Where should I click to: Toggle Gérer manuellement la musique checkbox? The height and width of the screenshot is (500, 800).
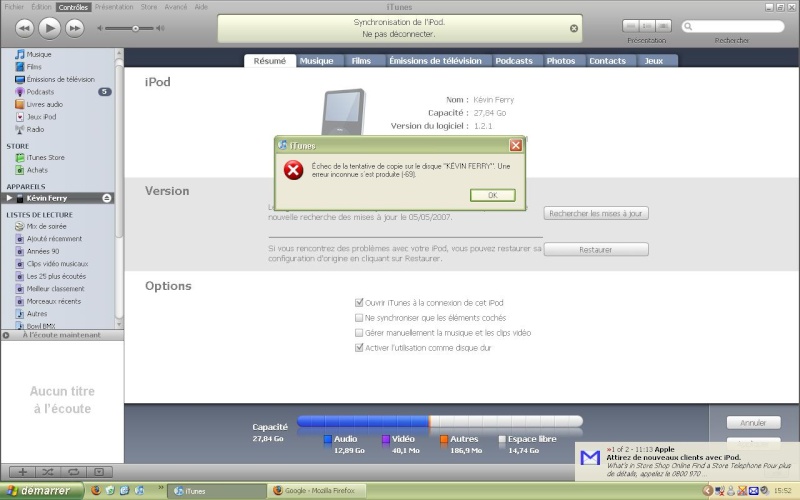point(359,333)
